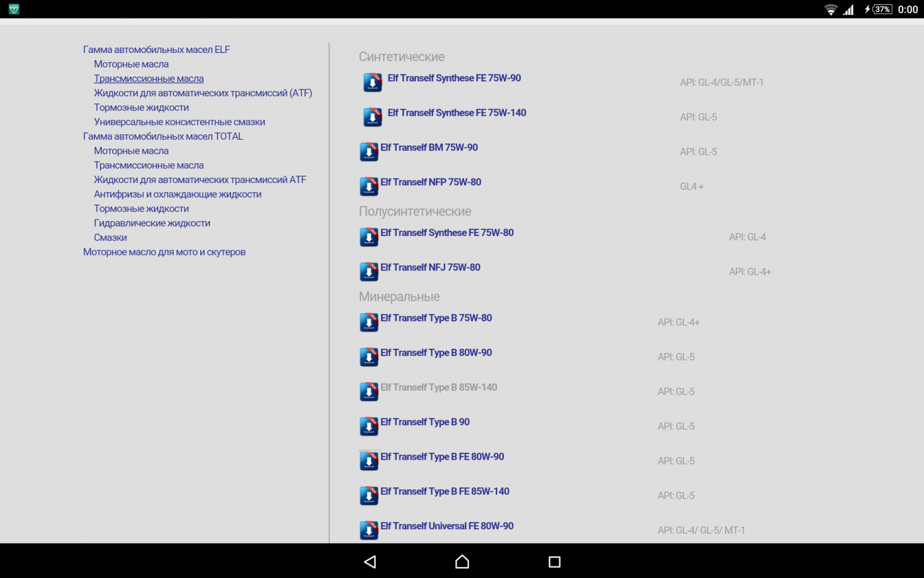The image size is (924, 578).
Task: Open Elf Tranself NFP 75W-80 link
Action: (431, 182)
